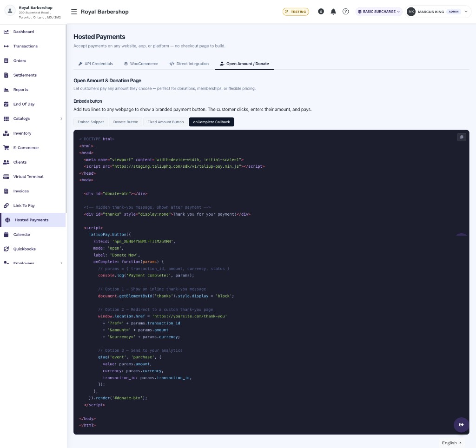Click the Admin role badge
The image size is (476, 448).
tap(454, 12)
